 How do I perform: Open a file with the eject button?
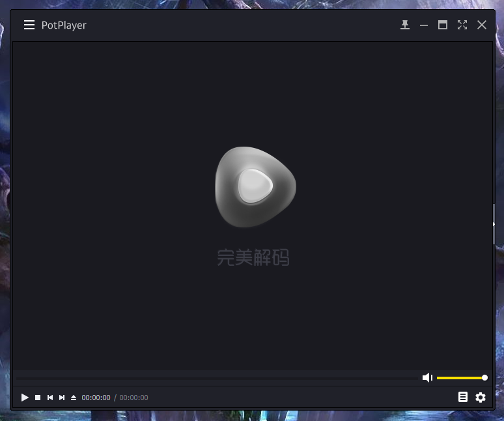point(74,398)
